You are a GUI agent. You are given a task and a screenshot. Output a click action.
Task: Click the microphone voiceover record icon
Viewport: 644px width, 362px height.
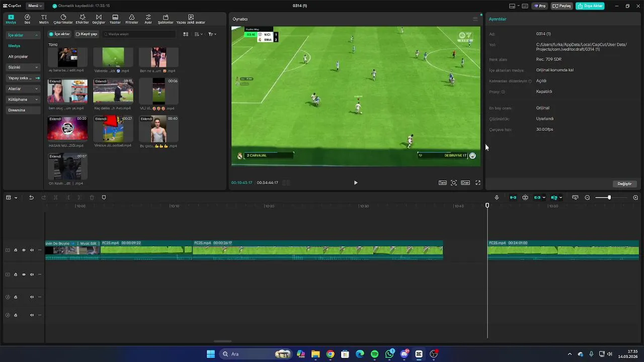click(497, 198)
